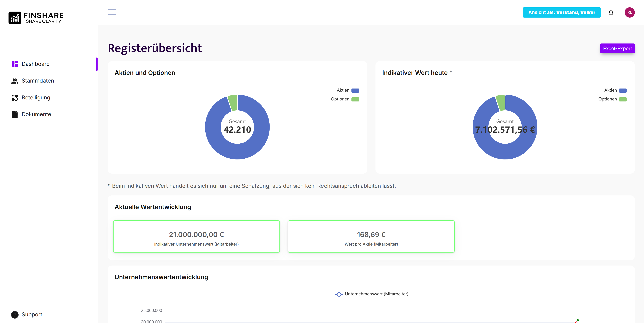Click the Wert pro Aktie (Mitarbeiter) card

point(371,236)
